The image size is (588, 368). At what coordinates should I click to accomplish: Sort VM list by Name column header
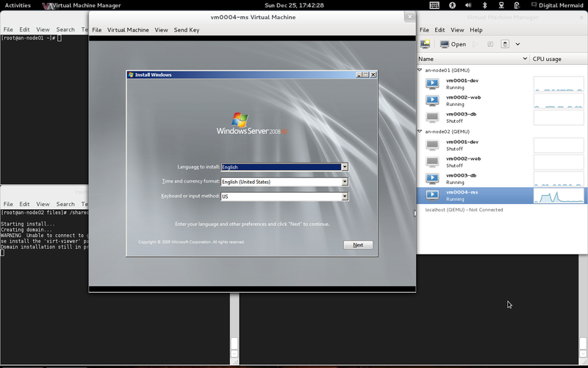point(473,59)
